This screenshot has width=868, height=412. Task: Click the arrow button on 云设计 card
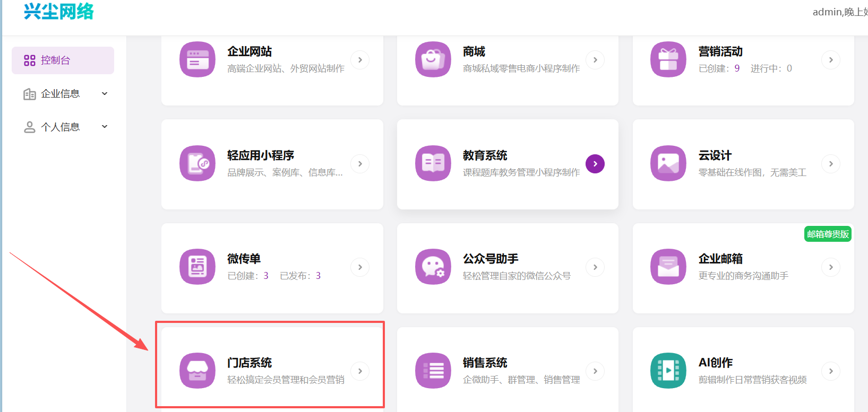(x=831, y=164)
